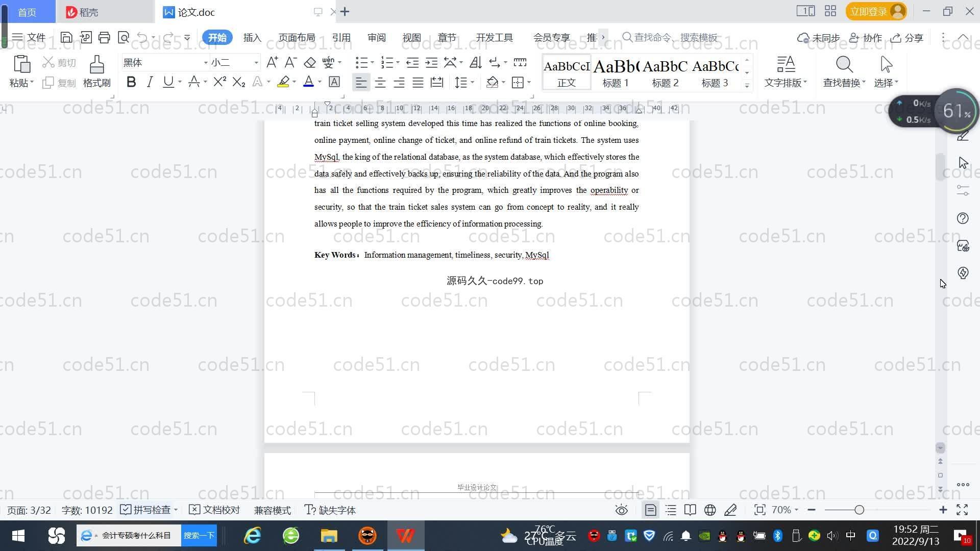Switch to the 开发工具 Developer tab
980x551 pixels.
494,37
